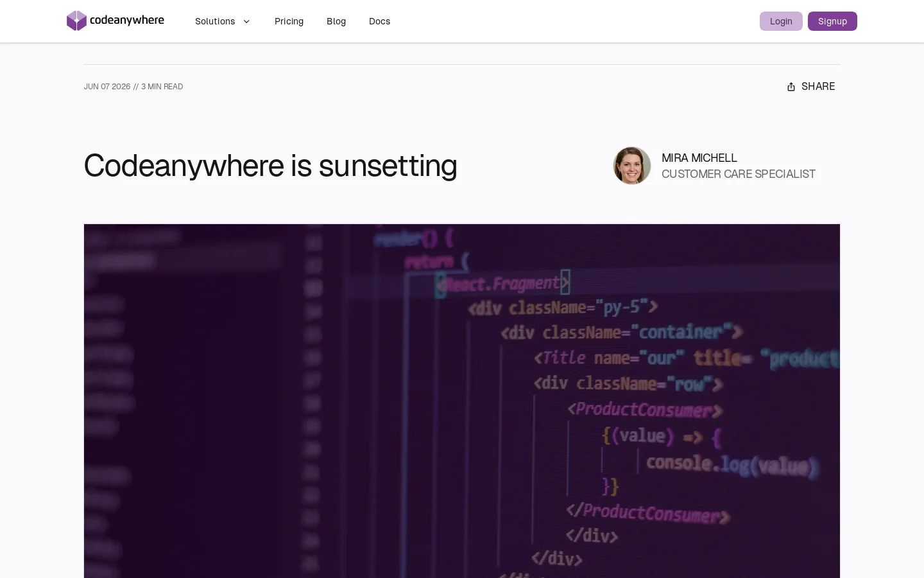Click the SHARE label
The height and width of the screenshot is (578, 924).
coord(818,87)
